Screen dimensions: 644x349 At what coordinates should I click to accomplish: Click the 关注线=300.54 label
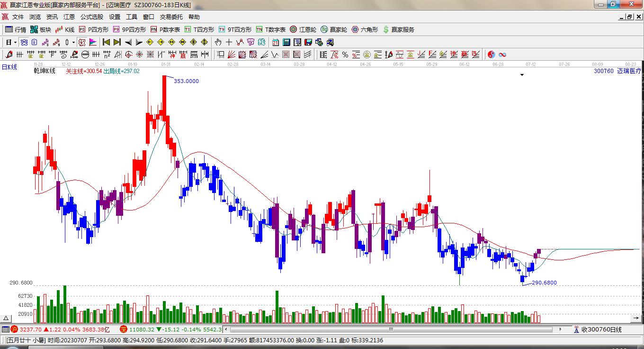point(84,71)
